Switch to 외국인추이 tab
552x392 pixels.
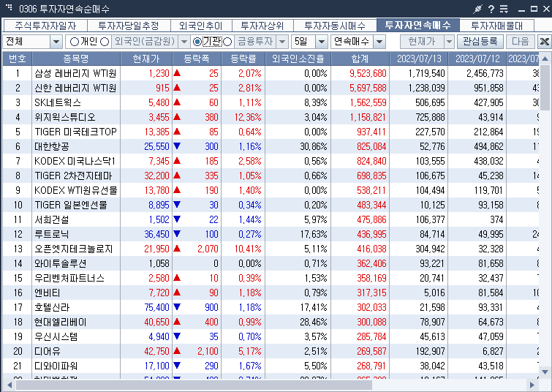click(201, 26)
